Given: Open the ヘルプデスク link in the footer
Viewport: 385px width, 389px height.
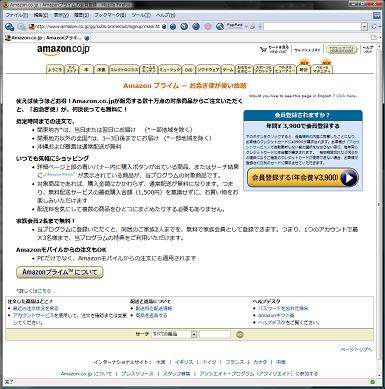Looking at the screenshot, I should [x=271, y=323].
